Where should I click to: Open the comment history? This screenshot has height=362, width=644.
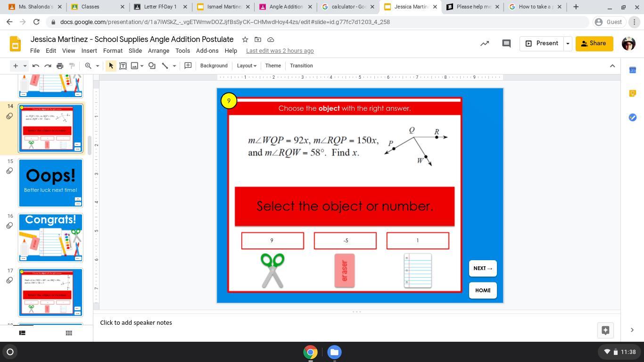[506, 43]
